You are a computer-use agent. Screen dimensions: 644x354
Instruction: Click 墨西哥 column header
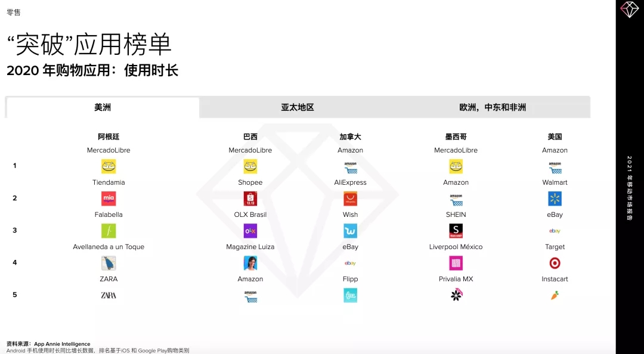point(456,136)
